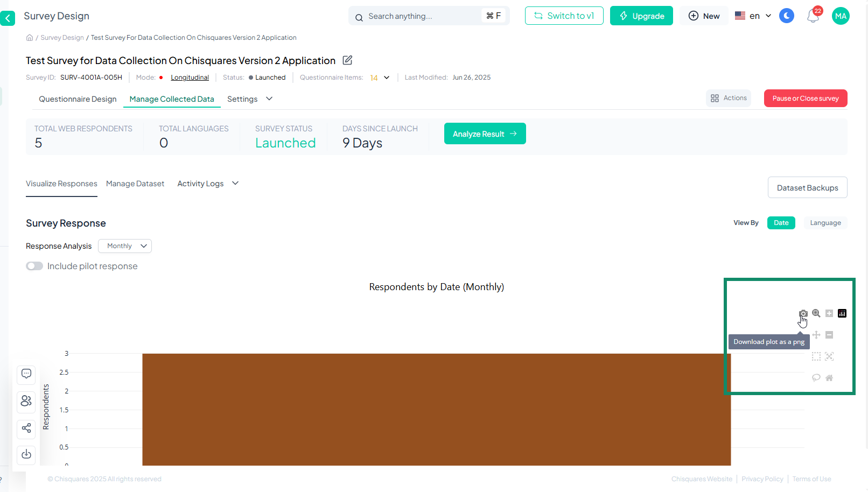Click the Pause or Close survey button
This screenshot has width=868, height=492.
coord(805,98)
